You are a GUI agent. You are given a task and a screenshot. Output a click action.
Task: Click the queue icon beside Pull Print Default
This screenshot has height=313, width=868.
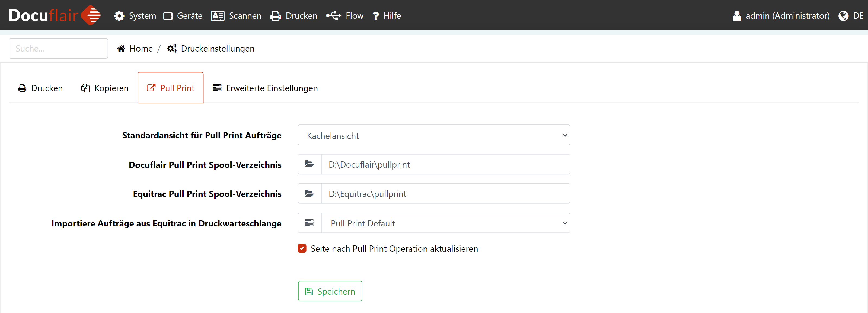tap(309, 223)
